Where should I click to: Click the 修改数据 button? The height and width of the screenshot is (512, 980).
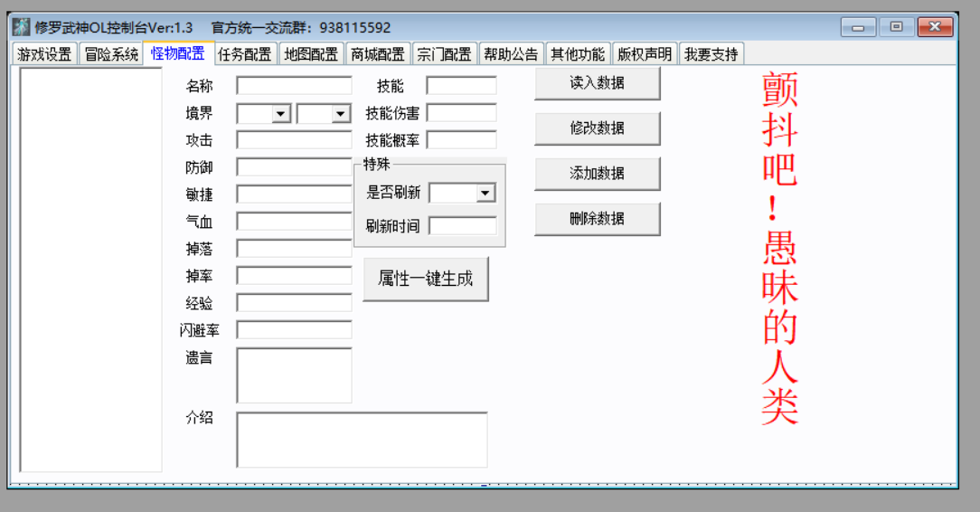coord(597,128)
